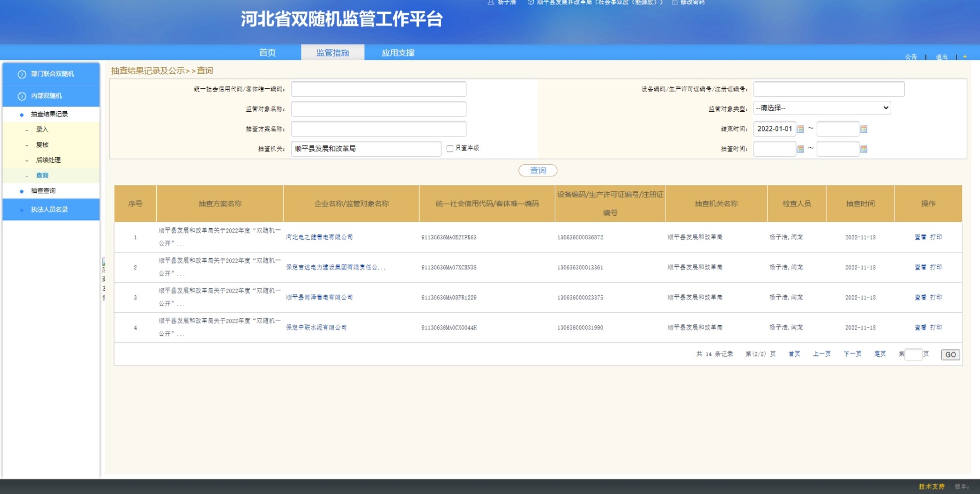The height and width of the screenshot is (494, 980).
Task: Select 查询 in the sidebar submenu
Action: click(x=42, y=175)
